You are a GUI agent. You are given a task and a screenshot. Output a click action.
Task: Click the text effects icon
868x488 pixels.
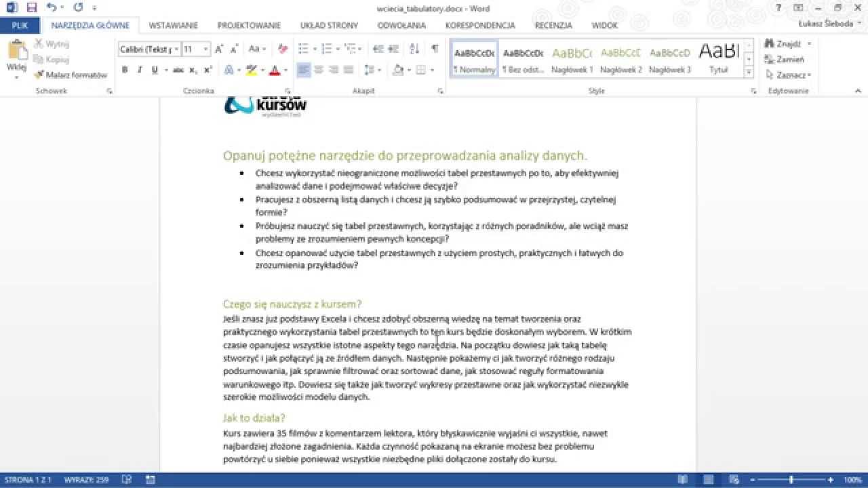point(229,70)
